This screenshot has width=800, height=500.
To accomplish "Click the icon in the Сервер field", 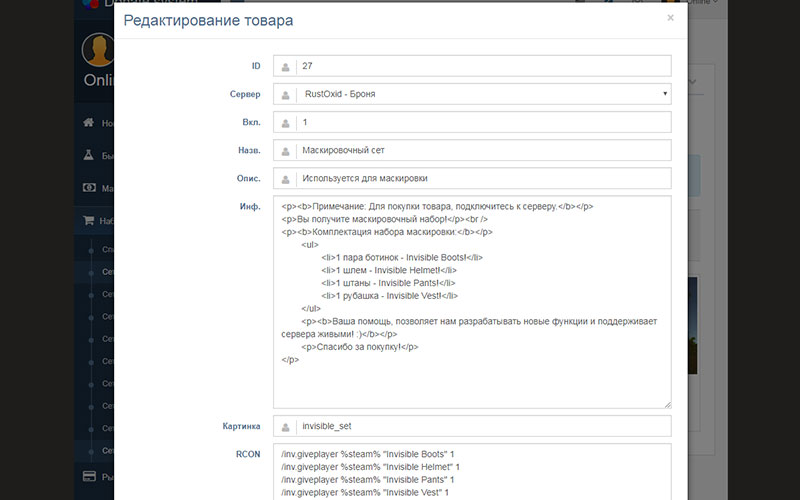I will pyautogui.click(x=285, y=94).
